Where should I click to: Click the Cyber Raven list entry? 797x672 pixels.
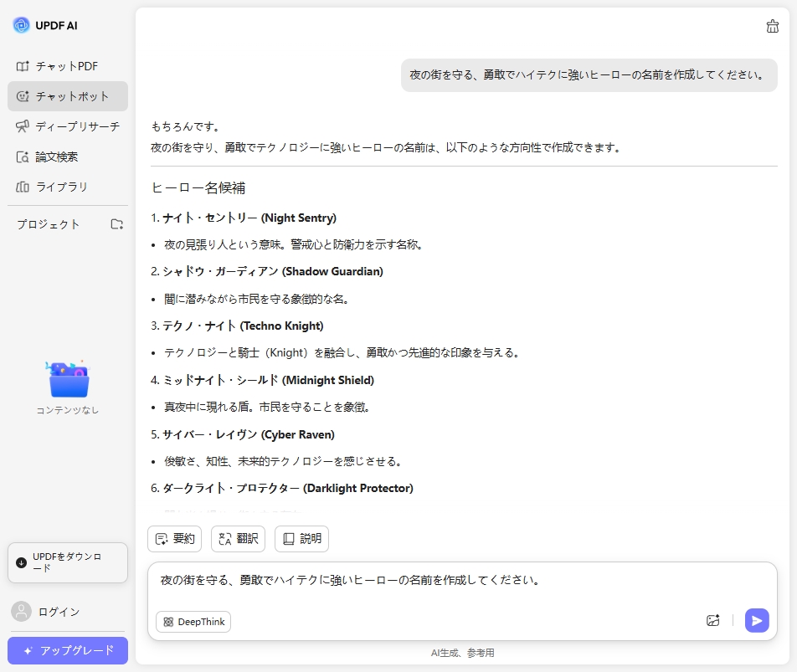243,435
